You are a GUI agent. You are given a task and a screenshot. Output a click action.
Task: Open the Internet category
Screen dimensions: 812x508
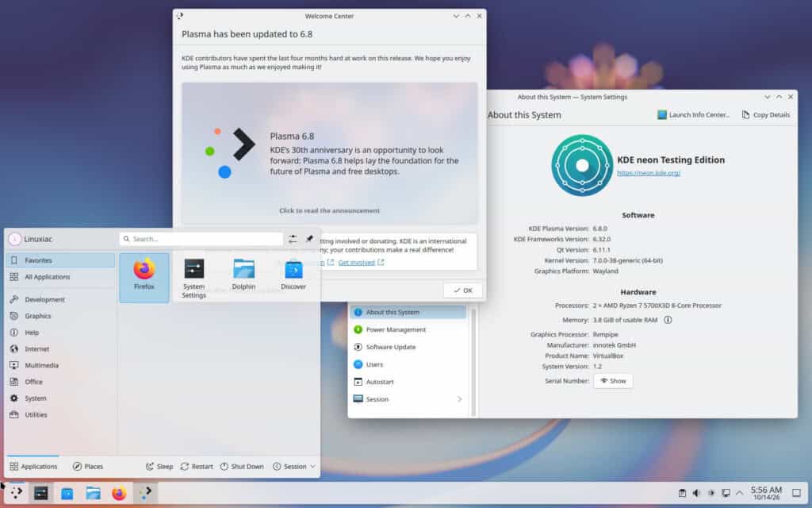click(60, 349)
